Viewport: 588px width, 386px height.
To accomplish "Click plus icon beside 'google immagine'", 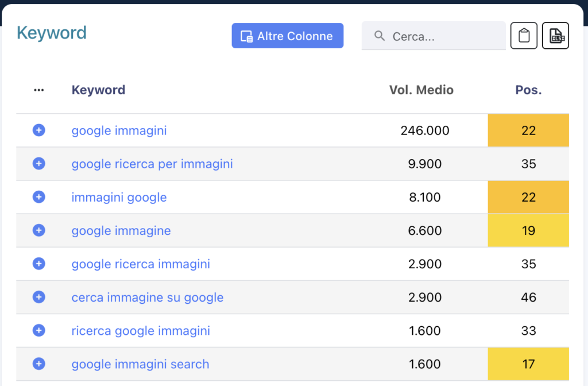I will [38, 230].
